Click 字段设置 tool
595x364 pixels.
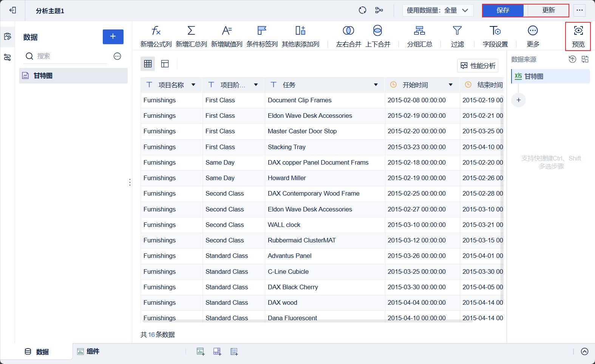point(495,37)
